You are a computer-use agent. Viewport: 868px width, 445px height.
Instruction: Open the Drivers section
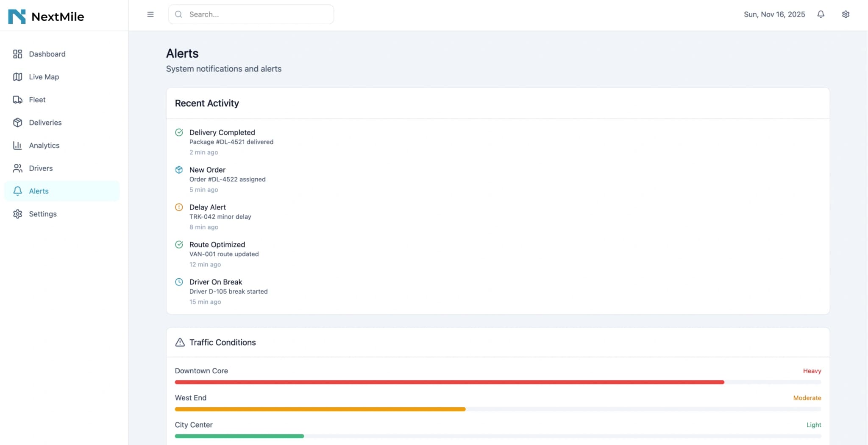click(x=41, y=168)
